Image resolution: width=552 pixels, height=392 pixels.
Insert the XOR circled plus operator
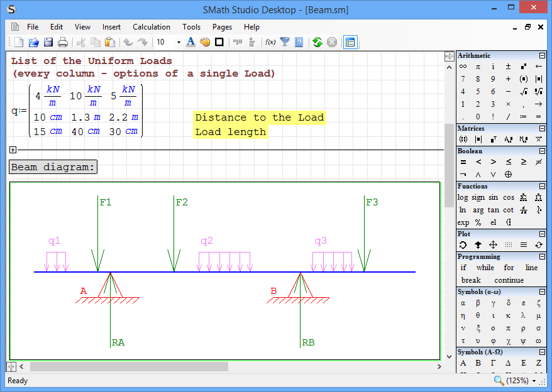(508, 175)
